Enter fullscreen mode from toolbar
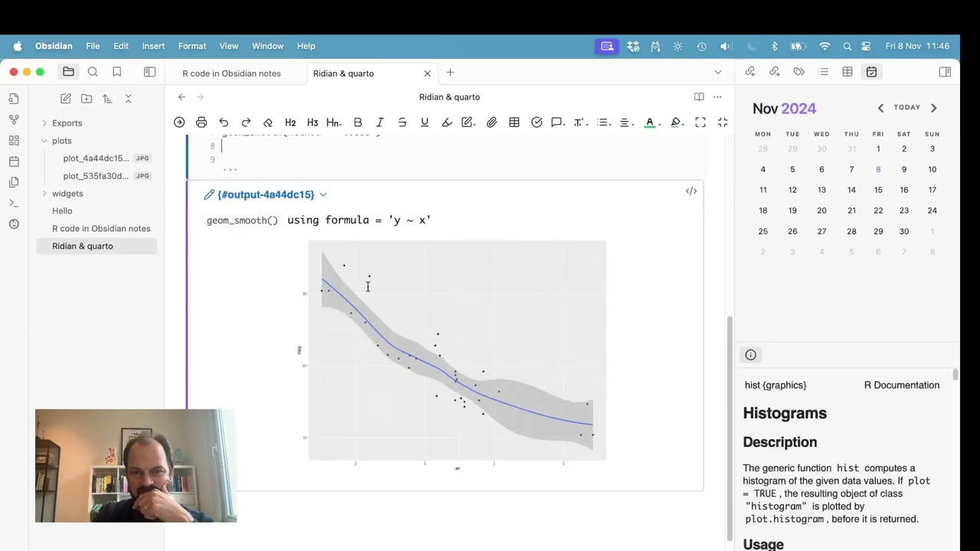 [701, 122]
